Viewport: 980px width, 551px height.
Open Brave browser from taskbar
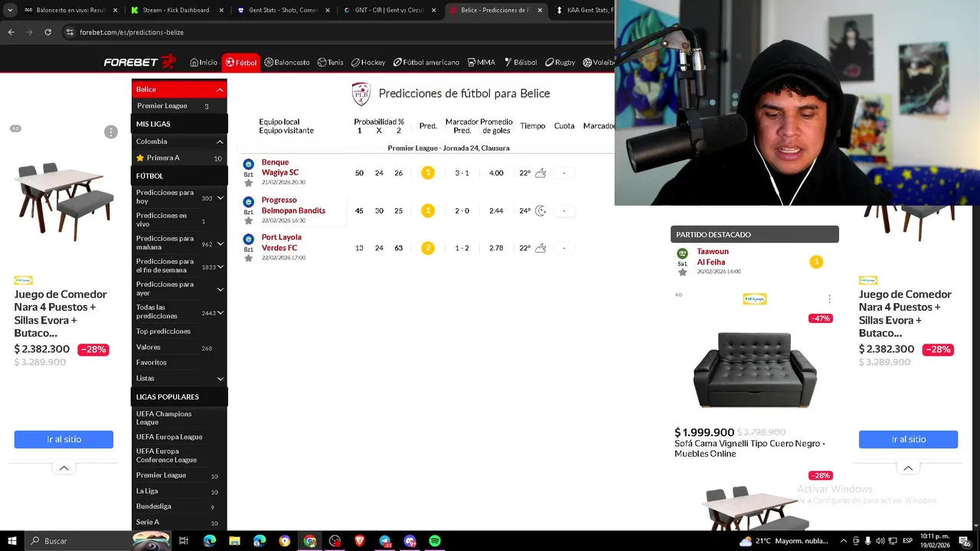coord(360,541)
